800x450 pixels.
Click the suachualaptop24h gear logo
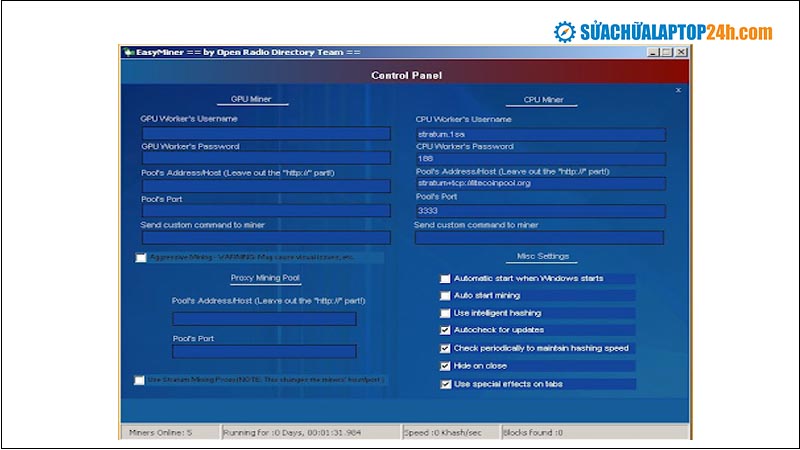[x=566, y=32]
